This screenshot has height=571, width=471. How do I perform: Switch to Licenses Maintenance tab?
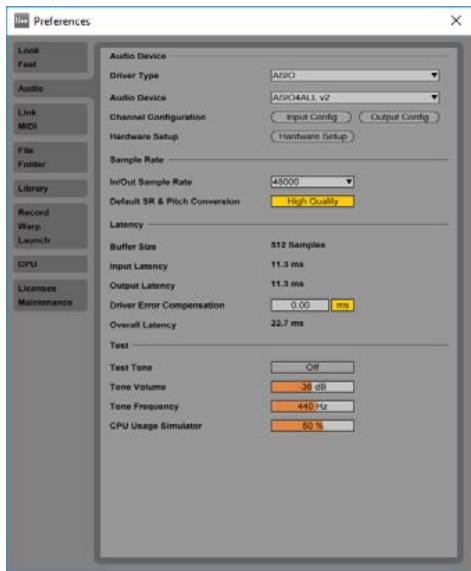click(51, 295)
